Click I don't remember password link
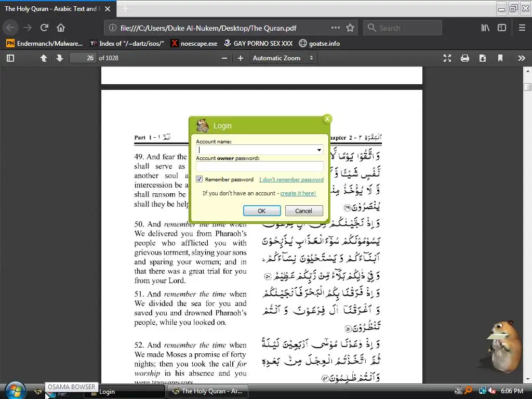Viewport: 532px width, 399px height. click(x=291, y=179)
